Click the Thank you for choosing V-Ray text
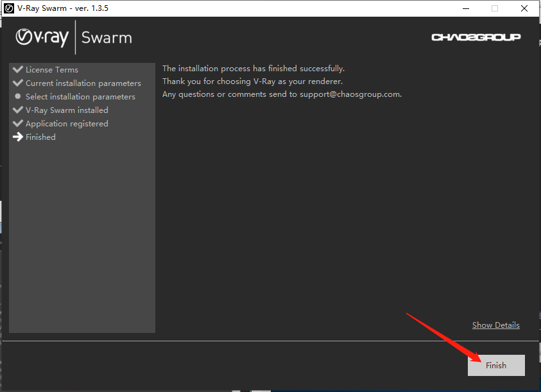Screen dimensions: 541x392 point(253,81)
